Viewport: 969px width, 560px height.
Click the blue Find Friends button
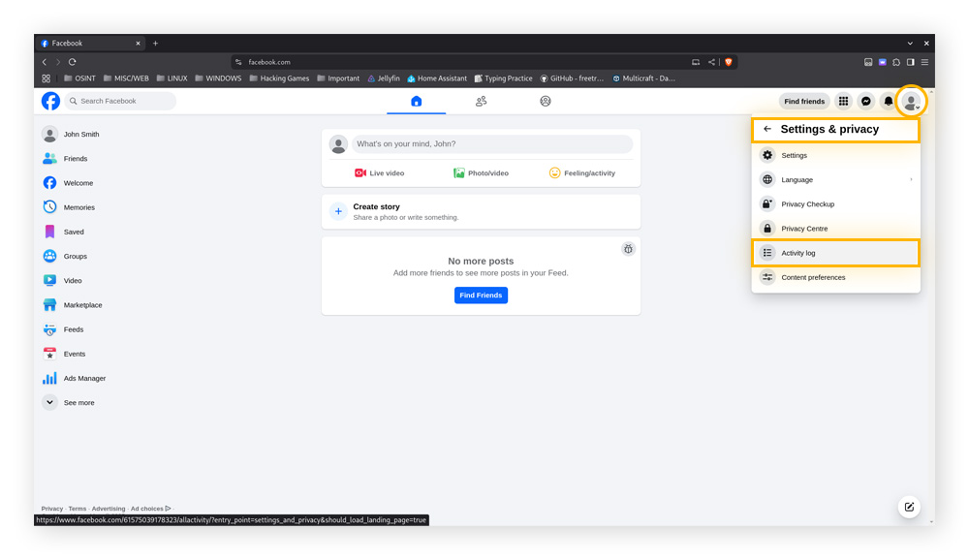click(481, 296)
